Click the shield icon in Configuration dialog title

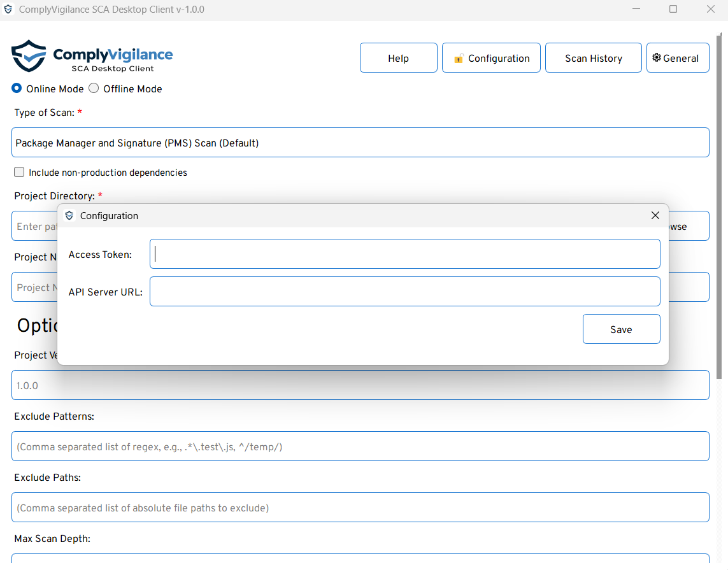(69, 216)
